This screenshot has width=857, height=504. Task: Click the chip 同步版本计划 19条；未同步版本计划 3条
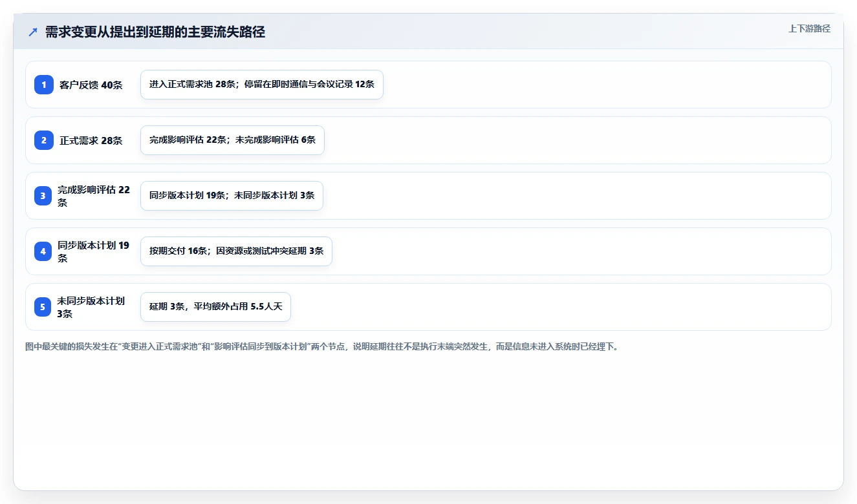pos(232,196)
